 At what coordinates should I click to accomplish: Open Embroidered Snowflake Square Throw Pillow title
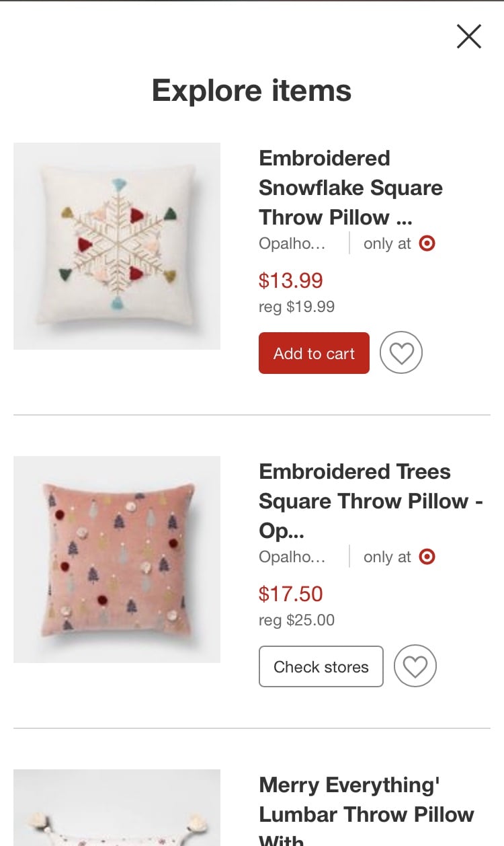tap(350, 188)
